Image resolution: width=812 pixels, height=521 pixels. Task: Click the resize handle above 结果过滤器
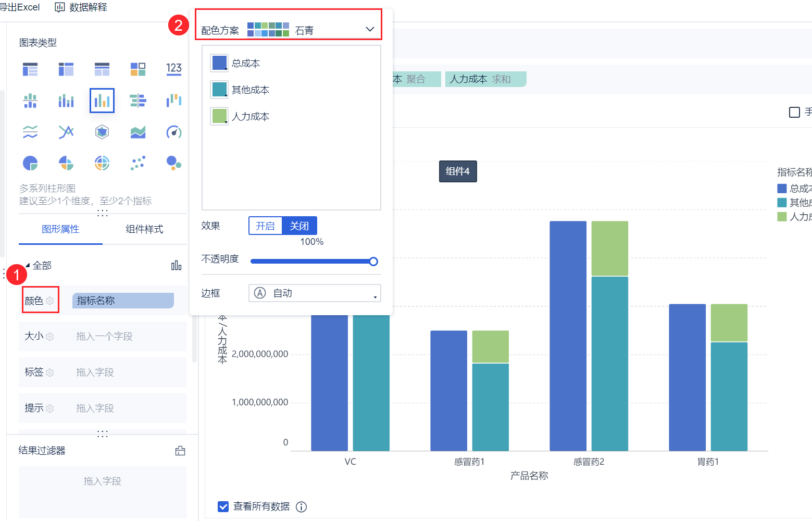click(x=103, y=433)
